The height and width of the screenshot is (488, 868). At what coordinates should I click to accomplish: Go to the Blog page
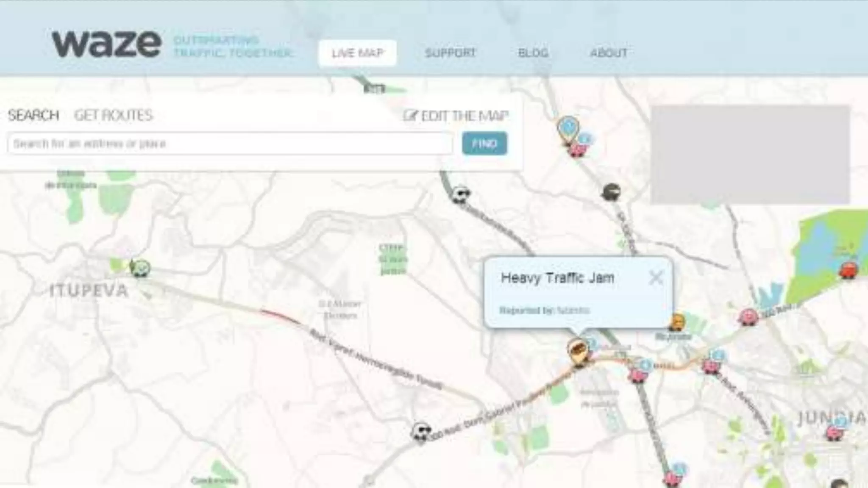point(533,53)
